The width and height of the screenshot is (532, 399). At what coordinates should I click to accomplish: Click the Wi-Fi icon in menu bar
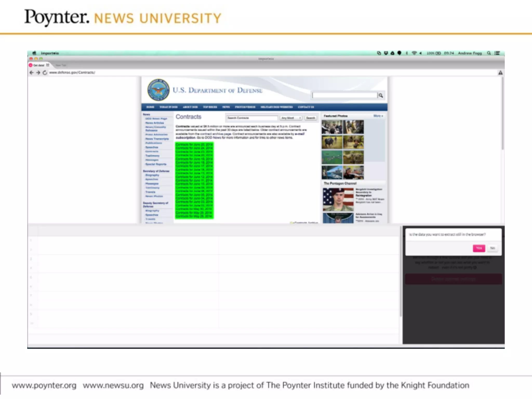click(x=414, y=53)
